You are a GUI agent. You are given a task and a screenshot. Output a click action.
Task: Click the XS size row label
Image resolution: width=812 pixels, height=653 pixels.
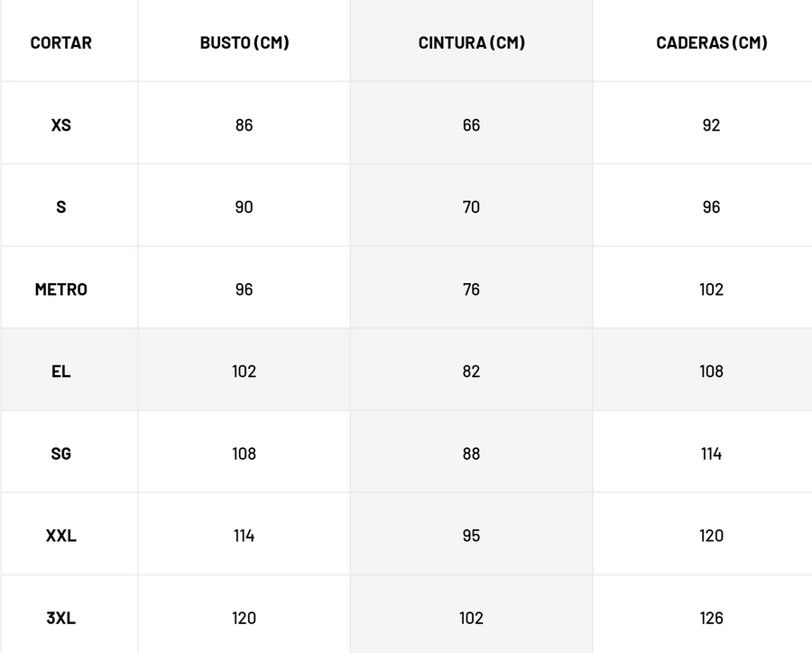pos(61,124)
